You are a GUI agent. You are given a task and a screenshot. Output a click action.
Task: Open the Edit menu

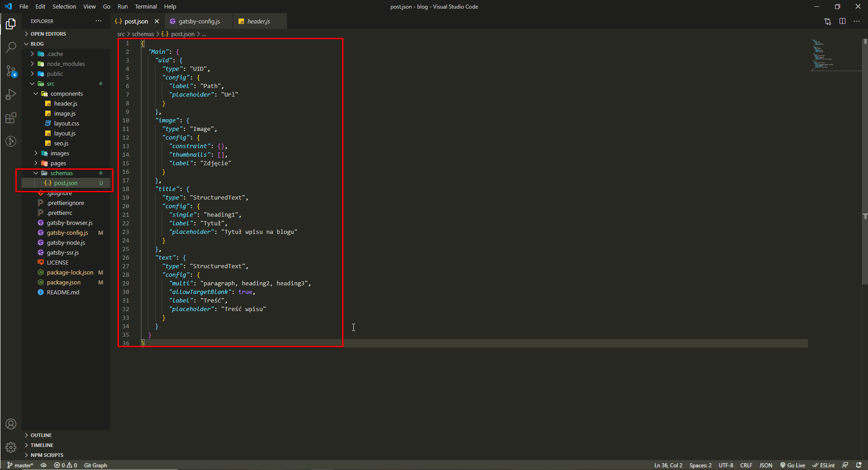tap(40, 6)
